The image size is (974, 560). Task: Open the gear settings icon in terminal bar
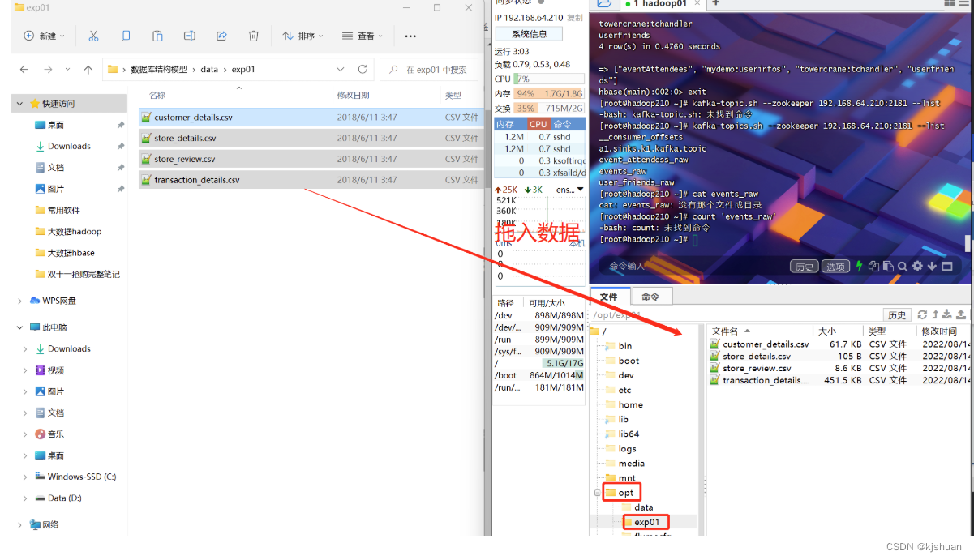[x=917, y=266]
